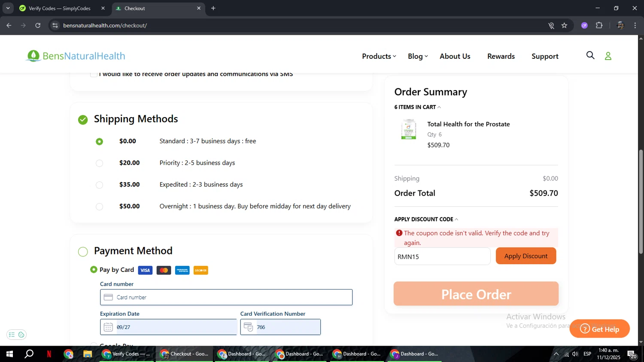Image resolution: width=644 pixels, height=362 pixels.
Task: Click the network tray icon
Action: pyautogui.click(x=566, y=354)
